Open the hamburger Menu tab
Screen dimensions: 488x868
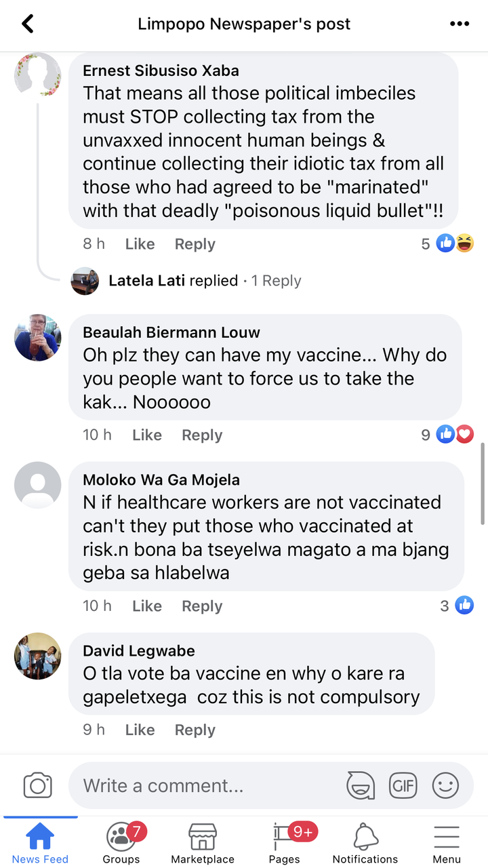(x=447, y=843)
